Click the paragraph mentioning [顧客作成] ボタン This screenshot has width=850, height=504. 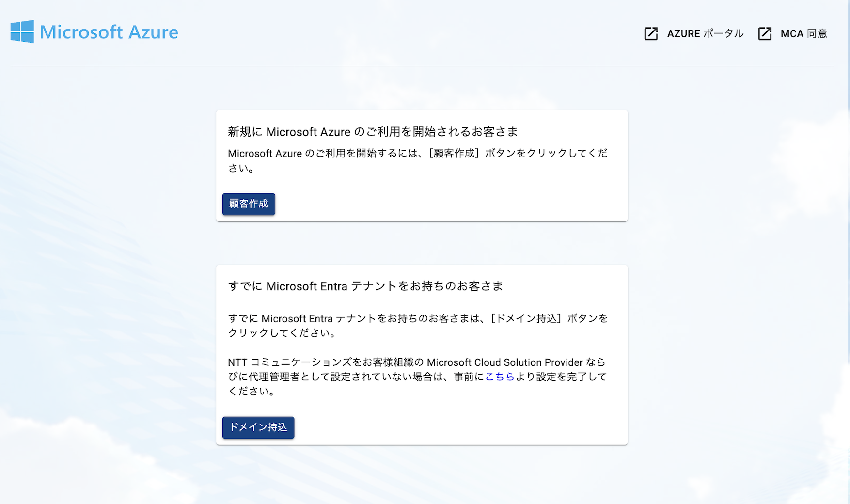pyautogui.click(x=418, y=160)
